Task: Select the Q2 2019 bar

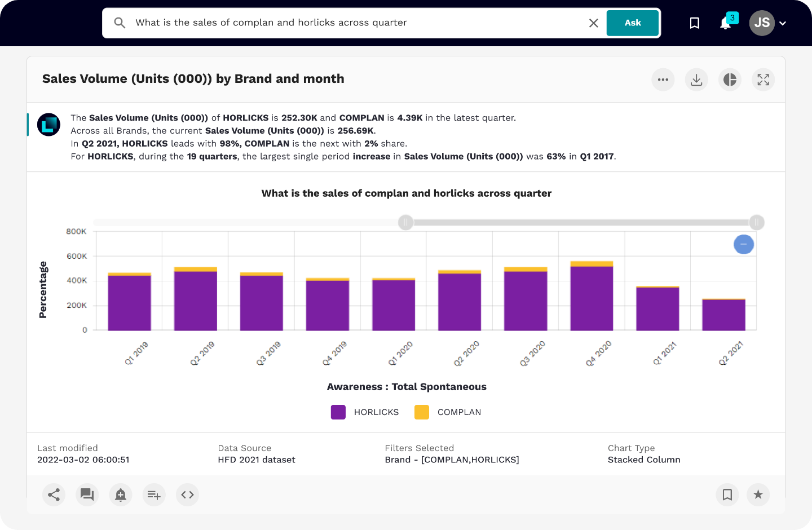Action: pyautogui.click(x=196, y=299)
